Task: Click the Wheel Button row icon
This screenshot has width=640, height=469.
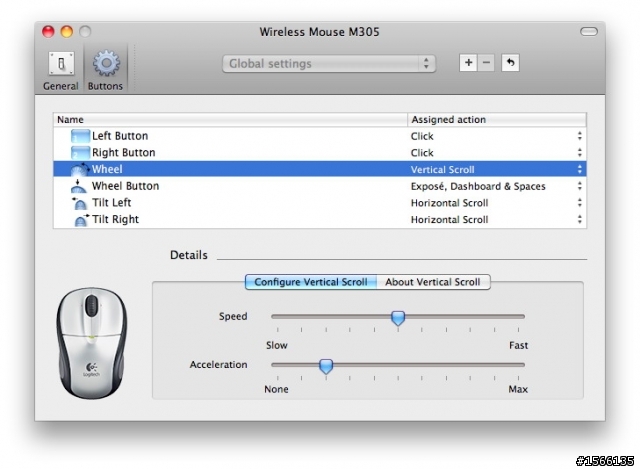Action: point(78,186)
